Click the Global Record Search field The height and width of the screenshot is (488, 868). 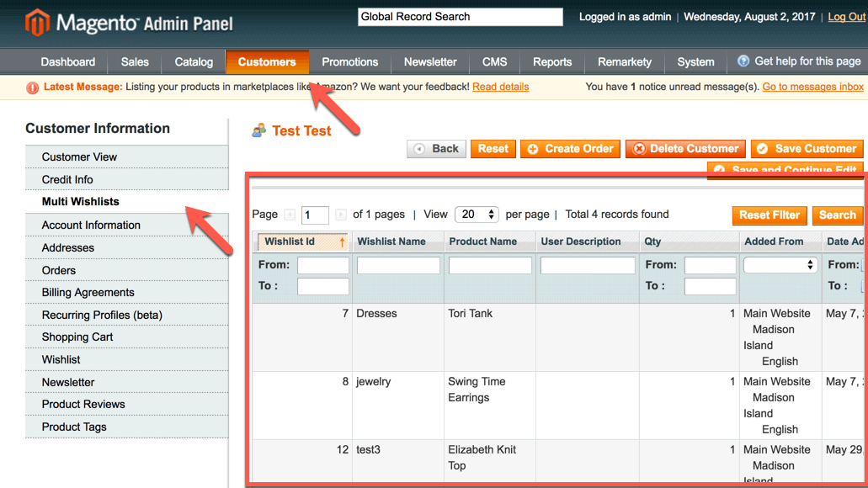point(460,17)
